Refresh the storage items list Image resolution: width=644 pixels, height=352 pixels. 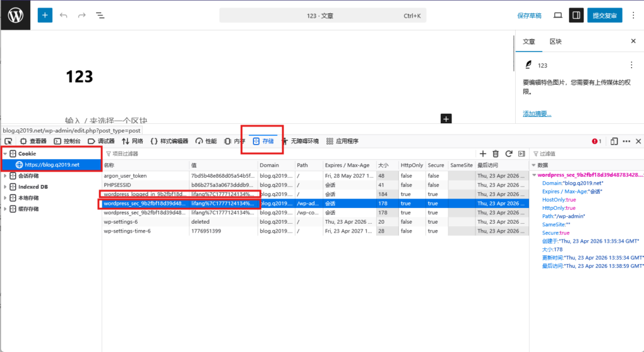[x=508, y=153]
